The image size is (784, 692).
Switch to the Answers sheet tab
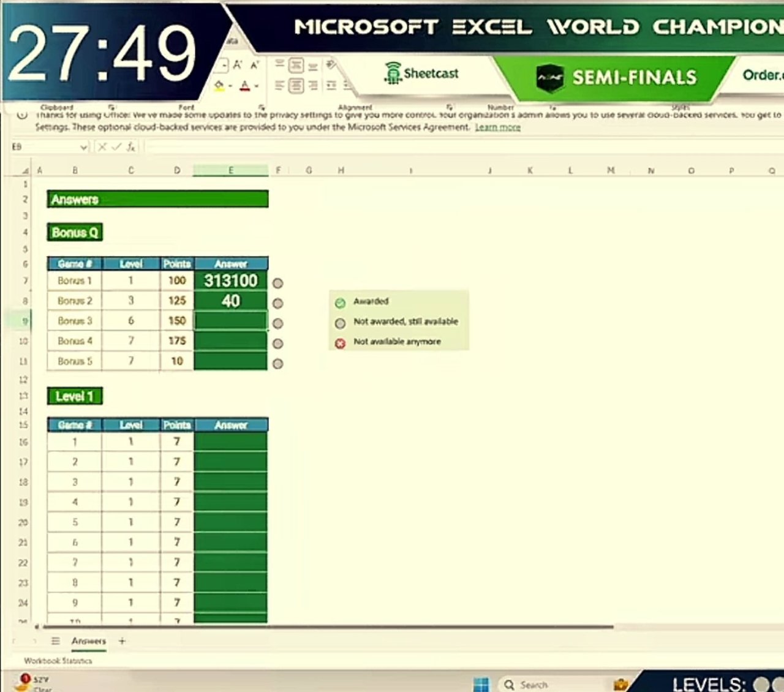pos(88,641)
